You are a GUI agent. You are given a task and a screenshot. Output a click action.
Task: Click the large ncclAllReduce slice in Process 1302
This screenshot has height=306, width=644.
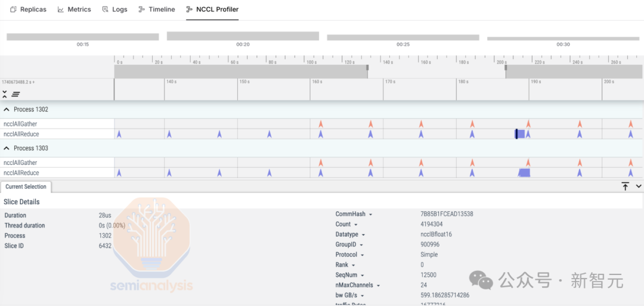[x=520, y=134]
